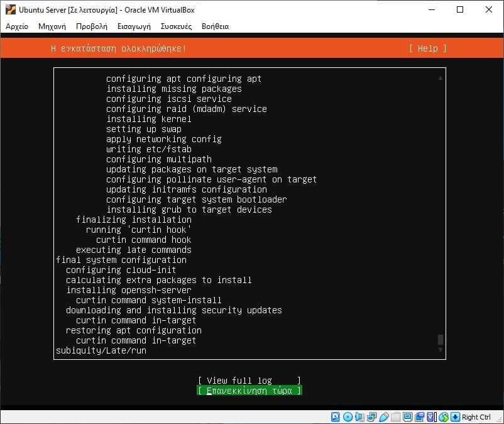Open the Εισαγωγή menu
This screenshot has width=504, height=424.
[134, 26]
